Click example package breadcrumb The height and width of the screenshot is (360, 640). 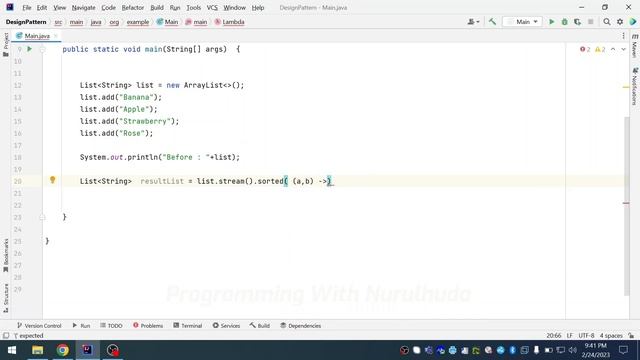[x=138, y=22]
